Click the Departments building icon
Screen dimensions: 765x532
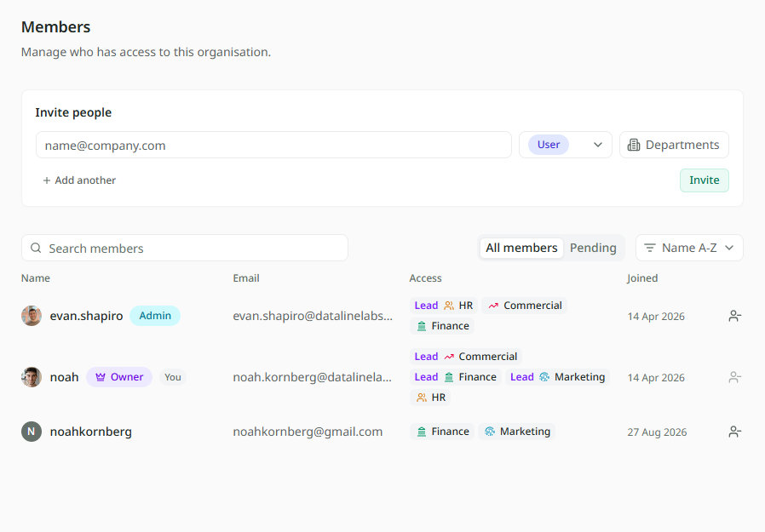[x=634, y=145]
